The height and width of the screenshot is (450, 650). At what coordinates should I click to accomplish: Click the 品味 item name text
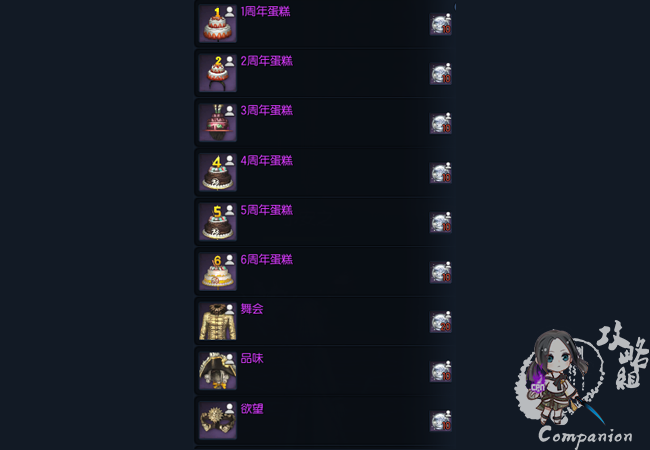click(x=252, y=359)
